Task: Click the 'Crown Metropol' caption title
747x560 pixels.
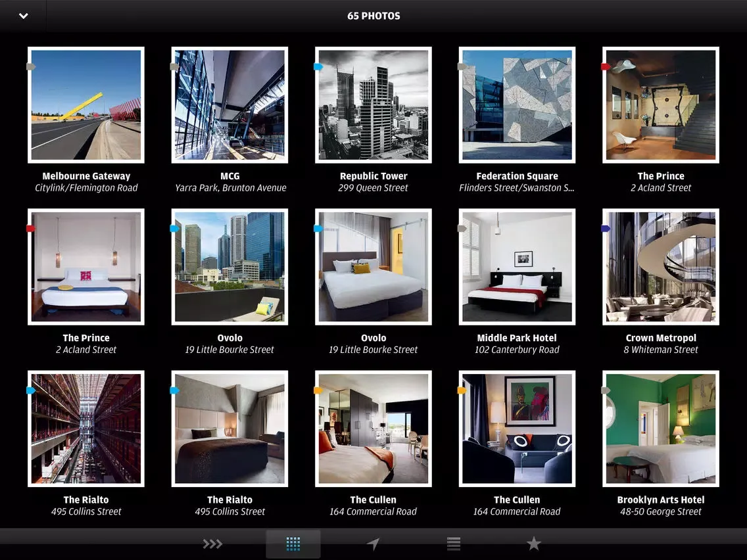Action: coord(661,338)
